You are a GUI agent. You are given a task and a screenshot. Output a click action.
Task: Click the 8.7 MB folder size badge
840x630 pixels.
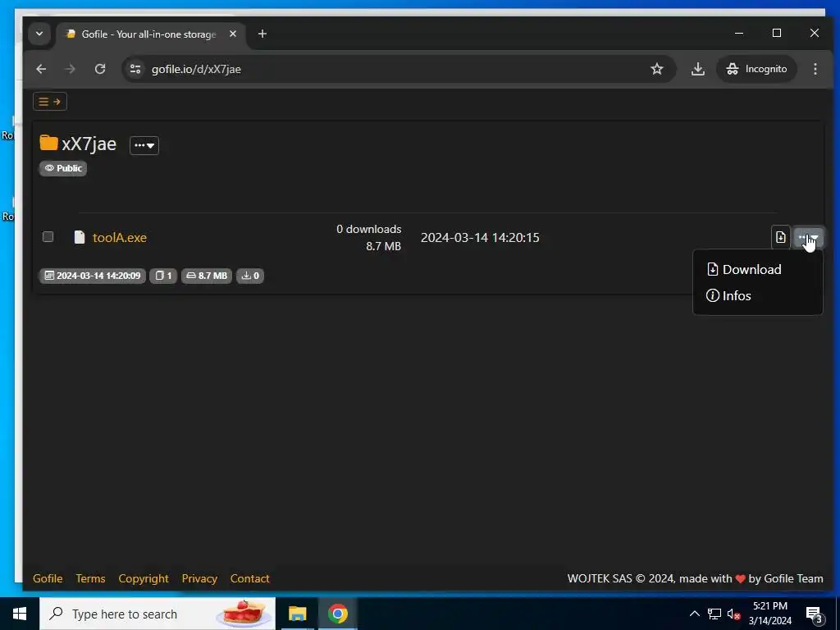(x=206, y=276)
